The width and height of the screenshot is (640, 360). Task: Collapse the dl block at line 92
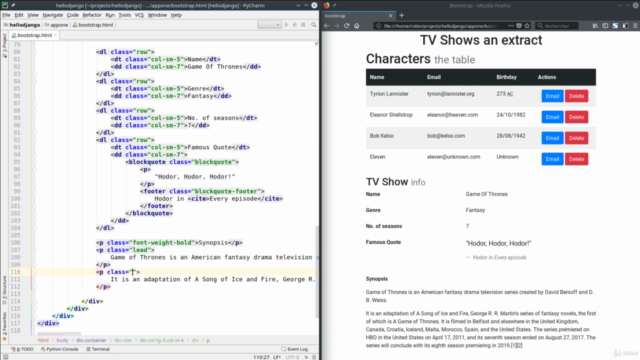[x=35, y=140]
